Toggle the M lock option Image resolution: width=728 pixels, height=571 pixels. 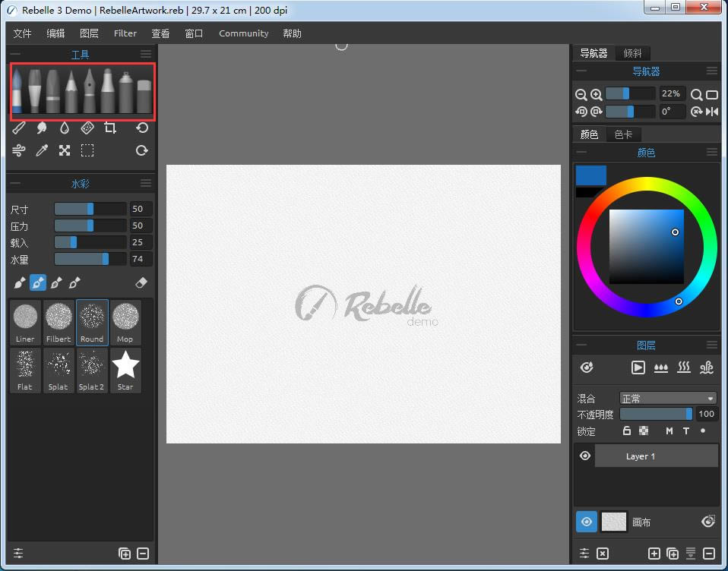point(669,431)
